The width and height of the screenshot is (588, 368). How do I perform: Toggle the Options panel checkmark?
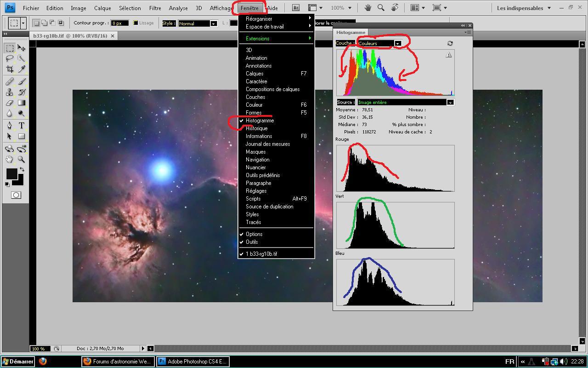pyautogui.click(x=254, y=234)
